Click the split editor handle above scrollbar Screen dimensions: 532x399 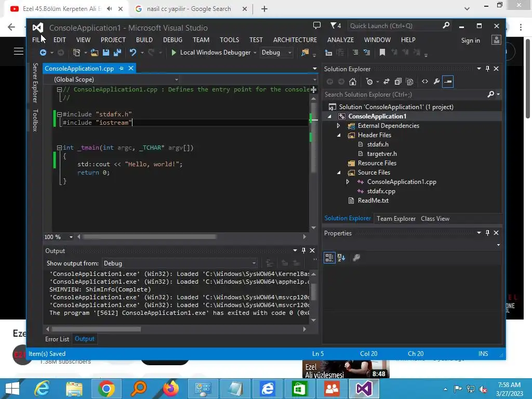[313, 89]
